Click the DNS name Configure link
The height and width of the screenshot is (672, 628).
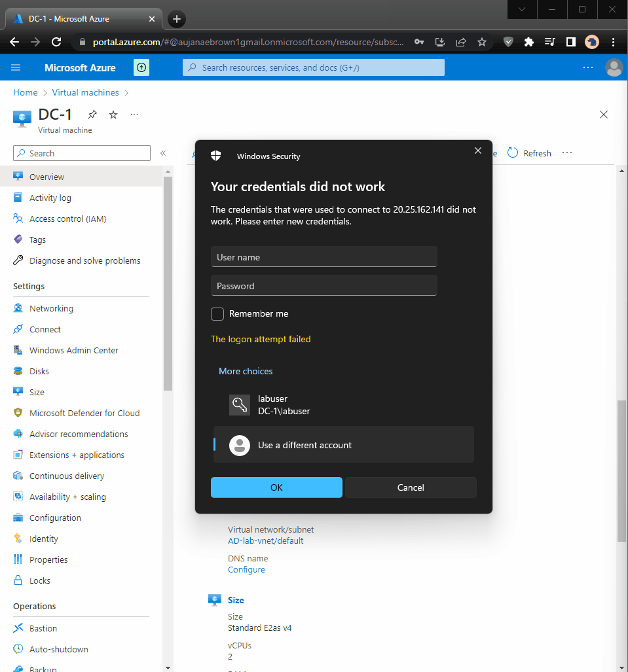246,569
